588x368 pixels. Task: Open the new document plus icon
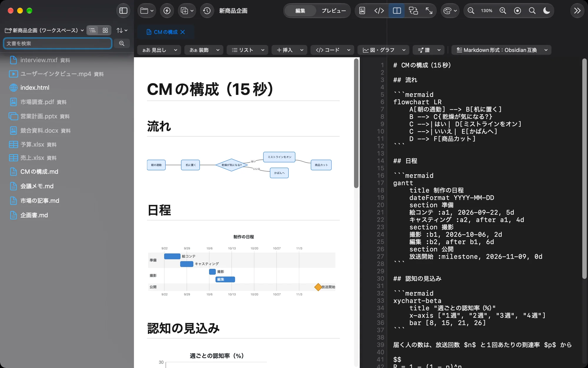pyautogui.click(x=187, y=11)
